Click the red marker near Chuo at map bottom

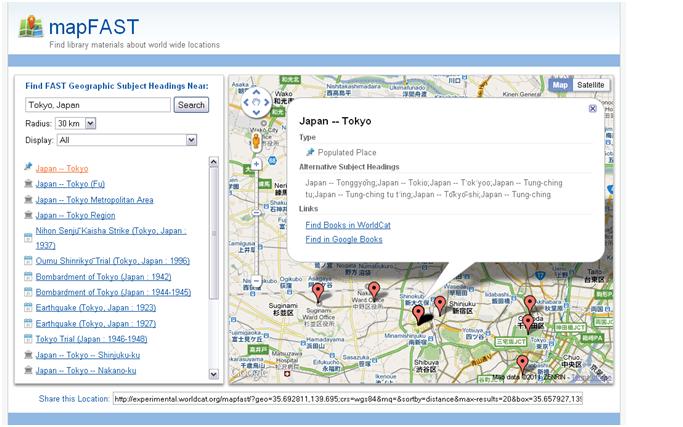click(522, 364)
